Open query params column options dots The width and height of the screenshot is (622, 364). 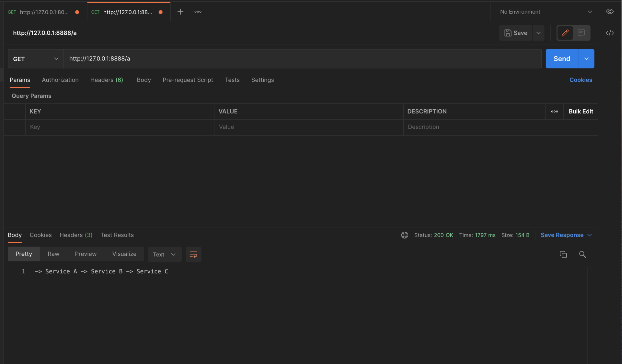pyautogui.click(x=554, y=112)
